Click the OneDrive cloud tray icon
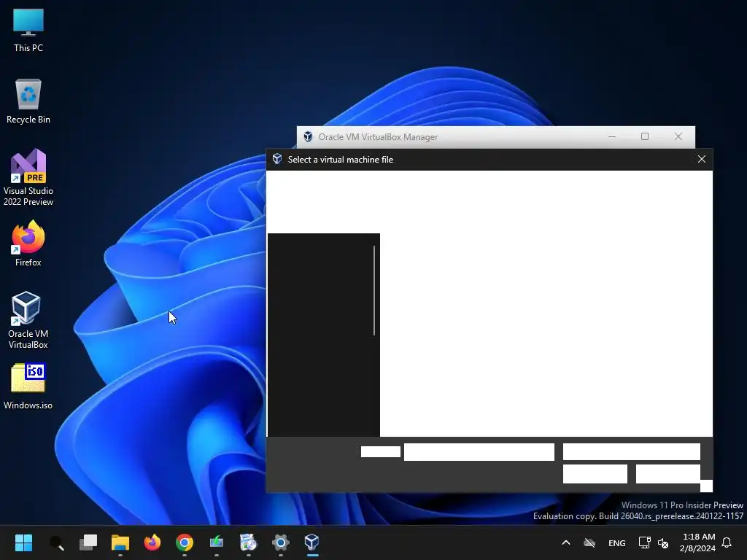 589,542
